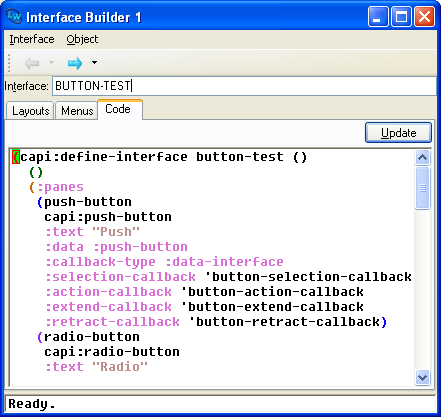This screenshot has width=441, height=417.
Task: Minimize the Interface Builder window
Action: [378, 17]
